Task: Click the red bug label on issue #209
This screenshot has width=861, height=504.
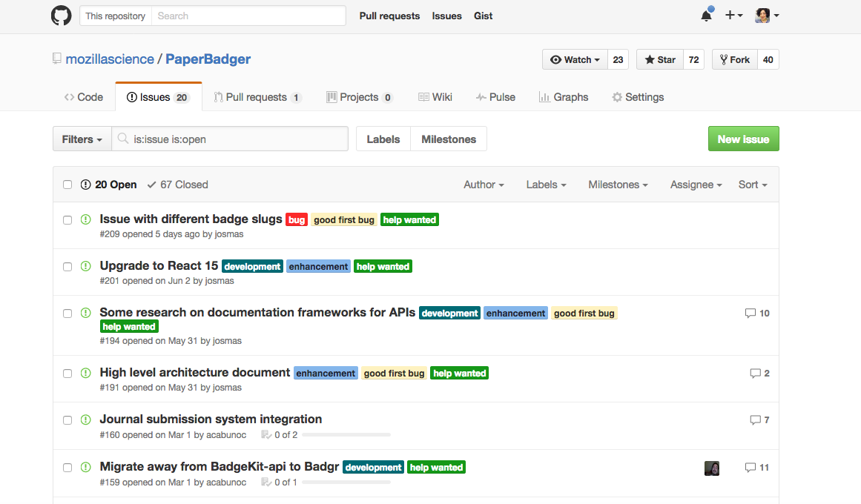Action: pos(297,219)
